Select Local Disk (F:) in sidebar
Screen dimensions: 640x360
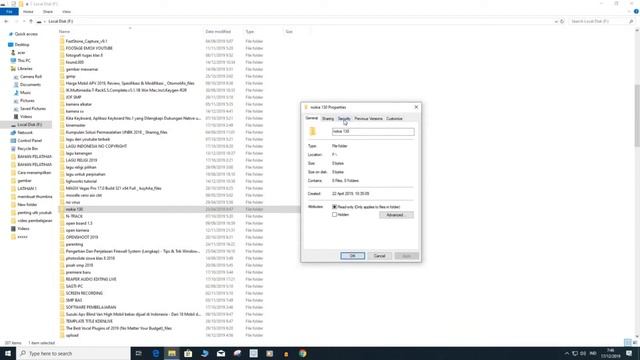[x=29, y=124]
